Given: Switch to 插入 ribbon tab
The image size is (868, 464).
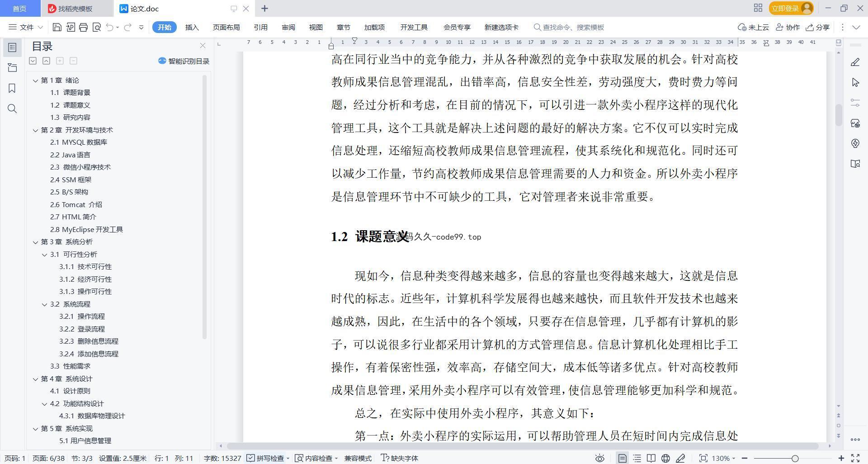Looking at the screenshot, I should pyautogui.click(x=192, y=27).
